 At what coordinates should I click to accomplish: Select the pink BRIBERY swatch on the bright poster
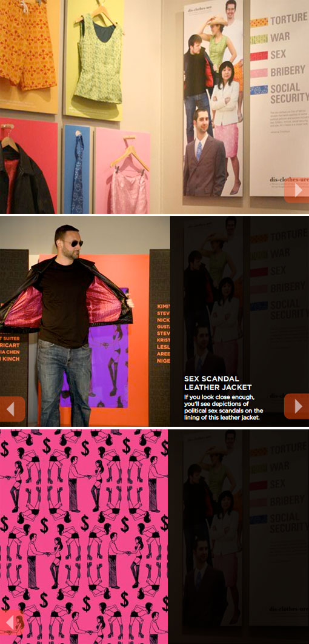coord(259,73)
